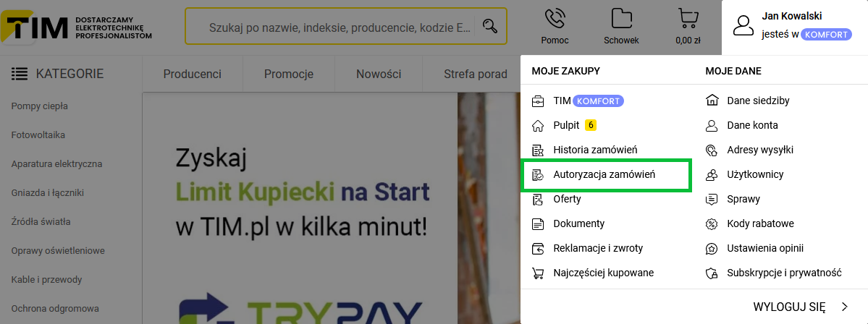Click the Autoryzacja zamówień icon
The image size is (868, 324).
tap(537, 175)
